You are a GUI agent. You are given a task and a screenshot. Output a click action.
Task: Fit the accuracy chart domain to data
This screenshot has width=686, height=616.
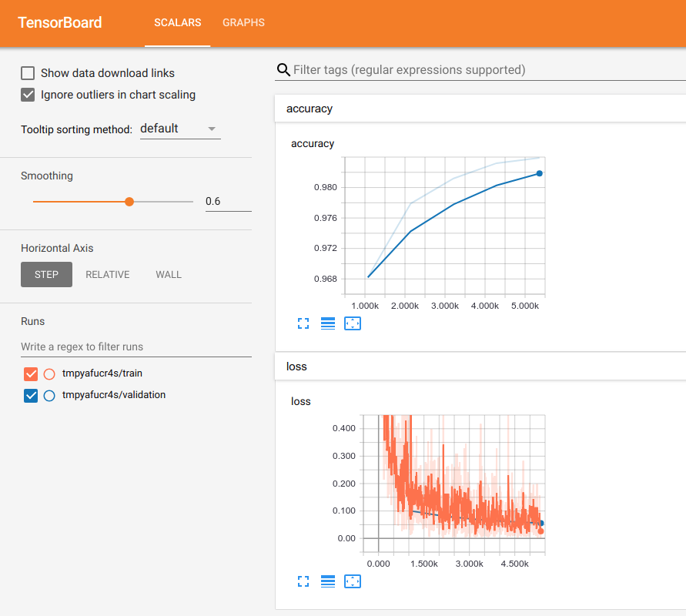352,323
